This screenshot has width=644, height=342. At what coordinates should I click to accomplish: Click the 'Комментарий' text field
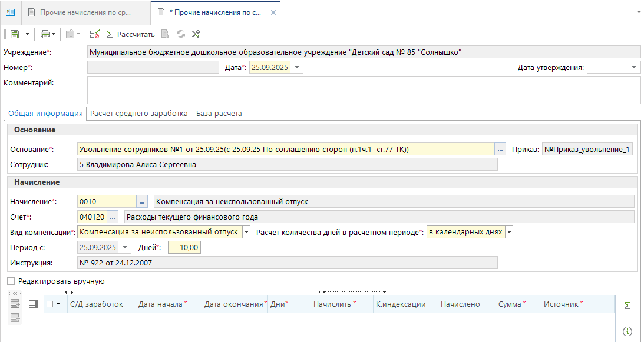click(x=364, y=89)
